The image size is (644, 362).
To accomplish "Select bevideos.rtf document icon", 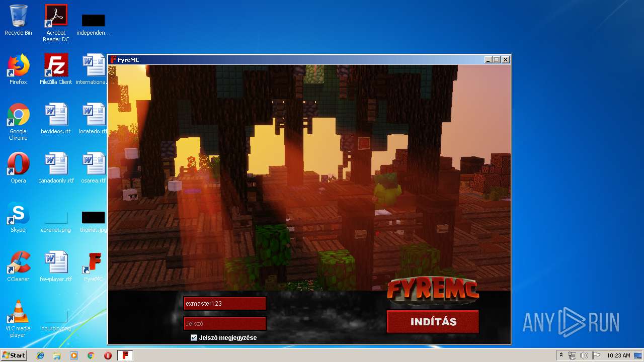I will point(56,119).
